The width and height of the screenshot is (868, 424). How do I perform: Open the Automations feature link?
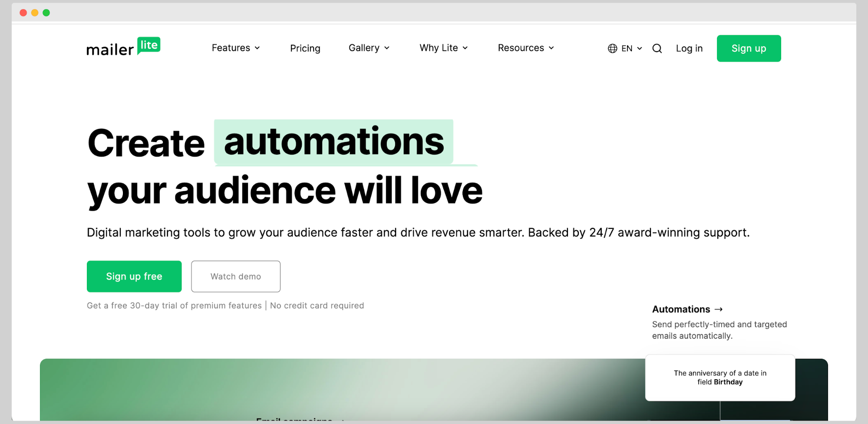coord(681,309)
